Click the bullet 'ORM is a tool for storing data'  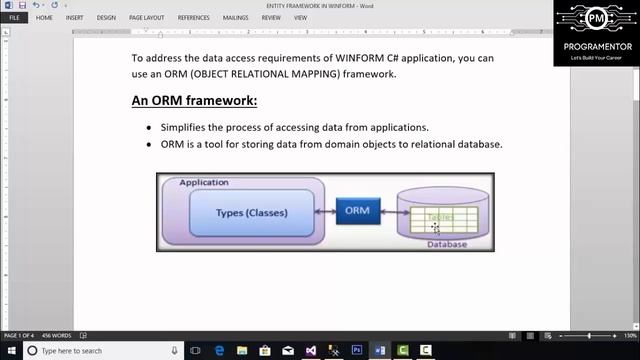[229, 144]
